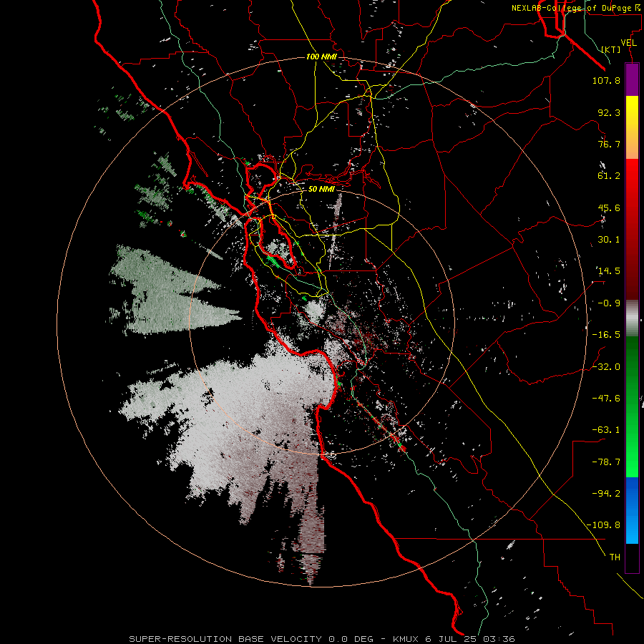
Task: Click the TH threshold label in legend
Action: (x=615, y=557)
